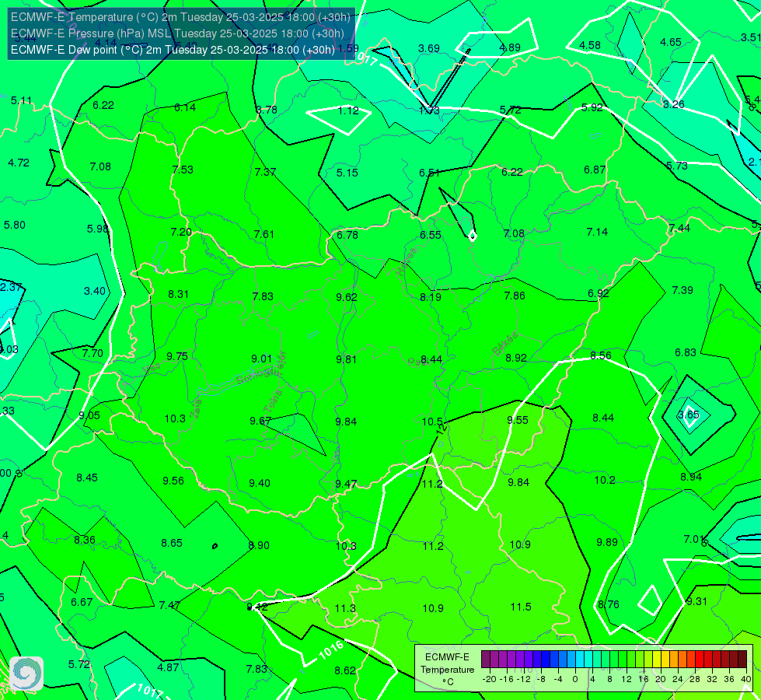The image size is (761, 700).
Task: Click the 9.62 temperature value
Action: [347, 297]
